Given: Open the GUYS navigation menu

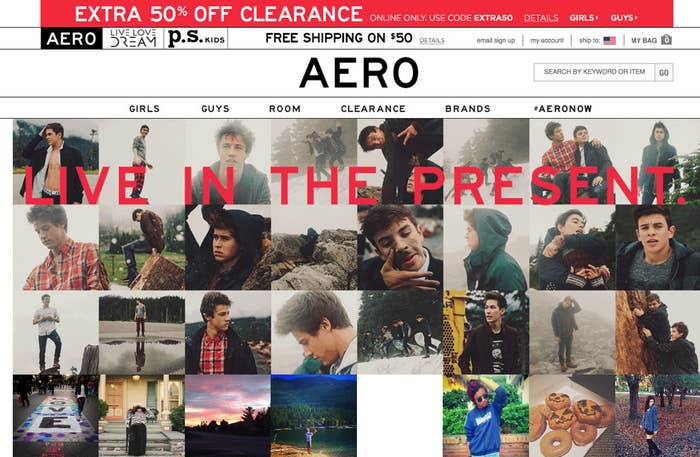Looking at the screenshot, I should coord(215,108).
